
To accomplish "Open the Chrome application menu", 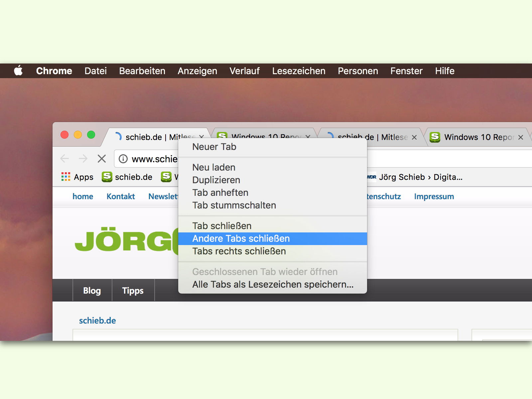I will point(54,71).
